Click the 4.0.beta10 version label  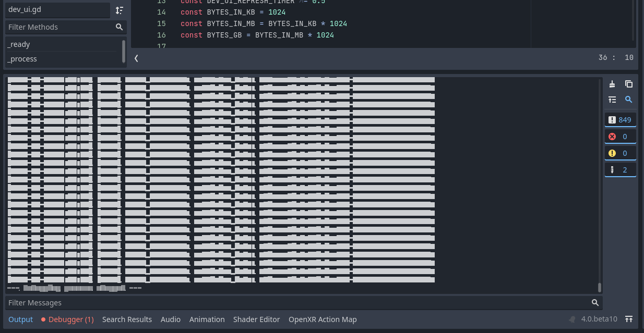[599, 318]
